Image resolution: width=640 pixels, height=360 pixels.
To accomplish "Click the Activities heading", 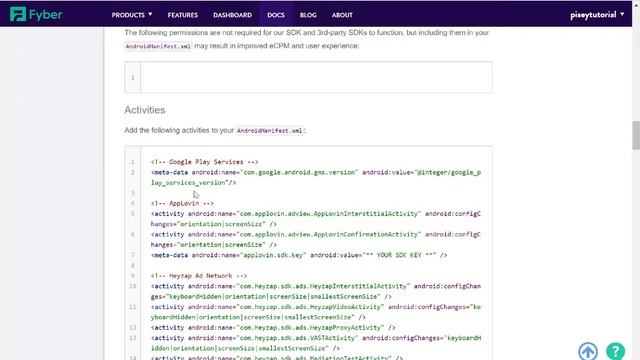I will point(145,110).
